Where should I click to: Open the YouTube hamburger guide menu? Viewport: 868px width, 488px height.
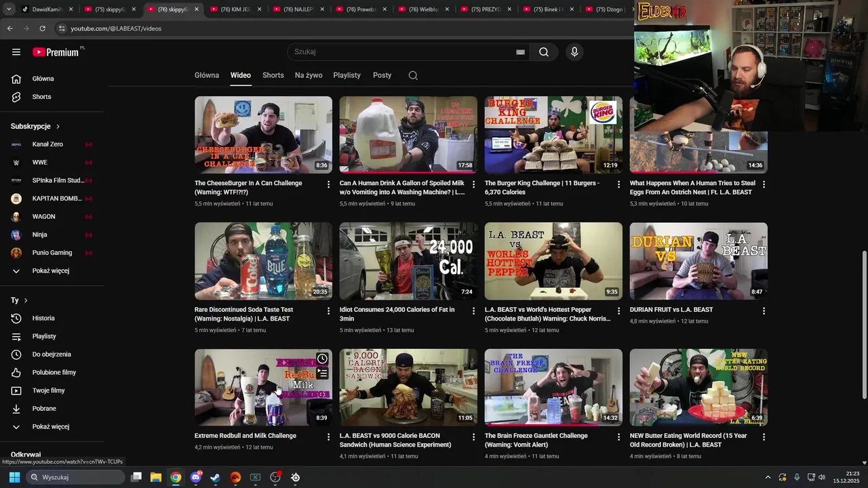(x=16, y=52)
